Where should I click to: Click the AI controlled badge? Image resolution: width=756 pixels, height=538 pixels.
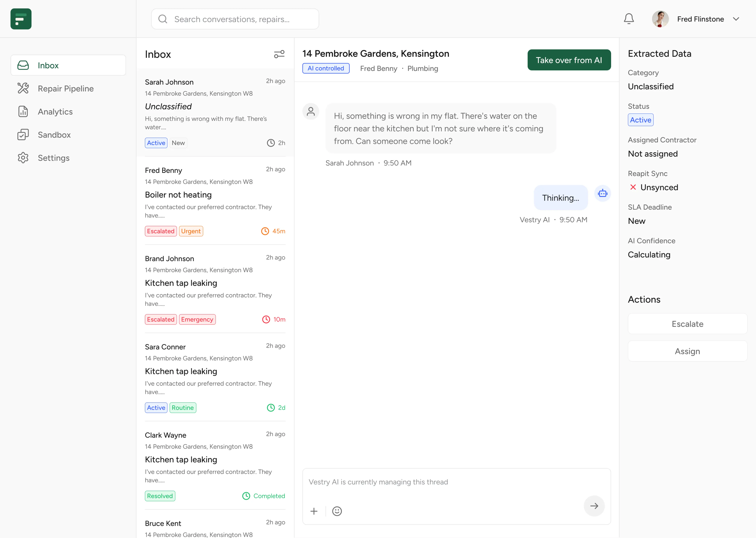(326, 68)
